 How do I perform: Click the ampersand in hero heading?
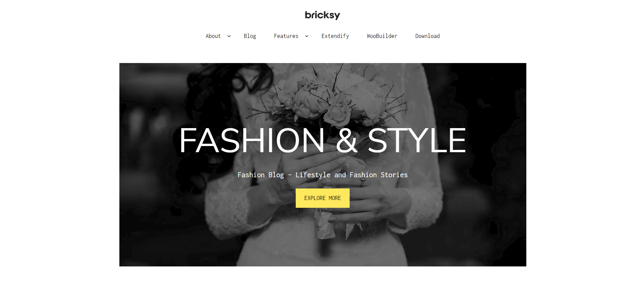pos(347,140)
